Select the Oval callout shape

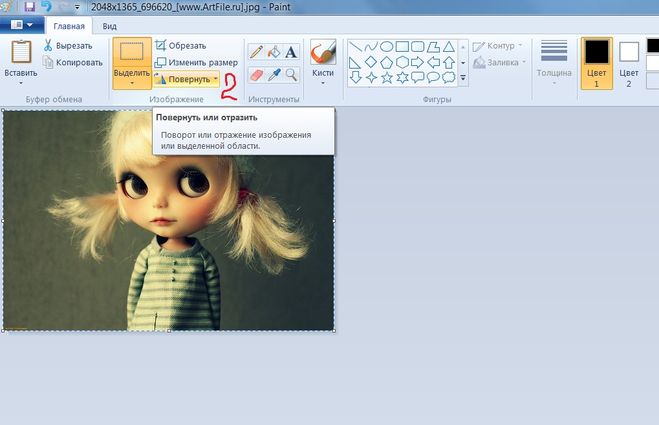coord(433,77)
